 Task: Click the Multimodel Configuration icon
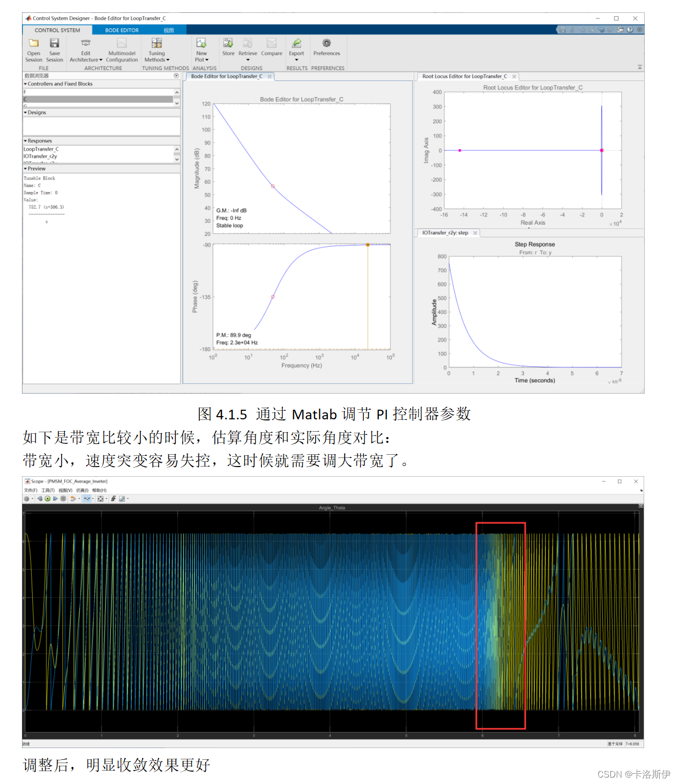122,43
